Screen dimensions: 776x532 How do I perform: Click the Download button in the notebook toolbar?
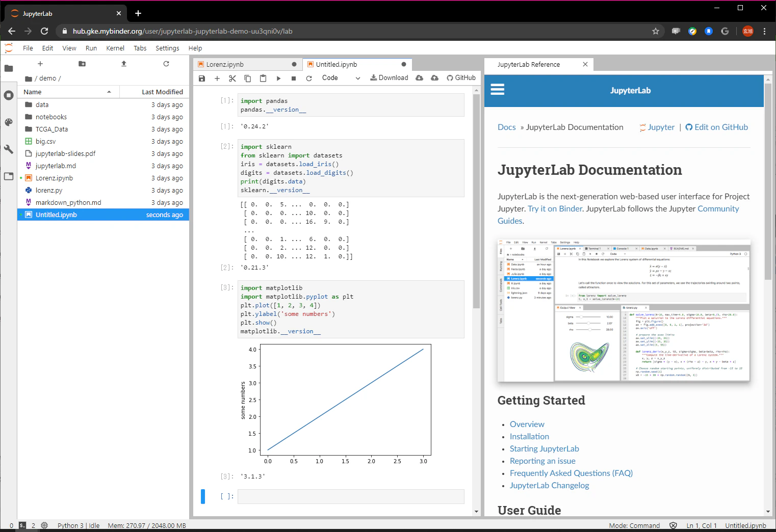(389, 78)
